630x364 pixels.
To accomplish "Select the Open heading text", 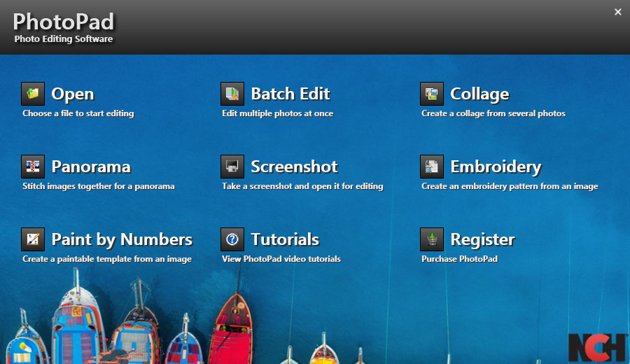I will coord(73,94).
